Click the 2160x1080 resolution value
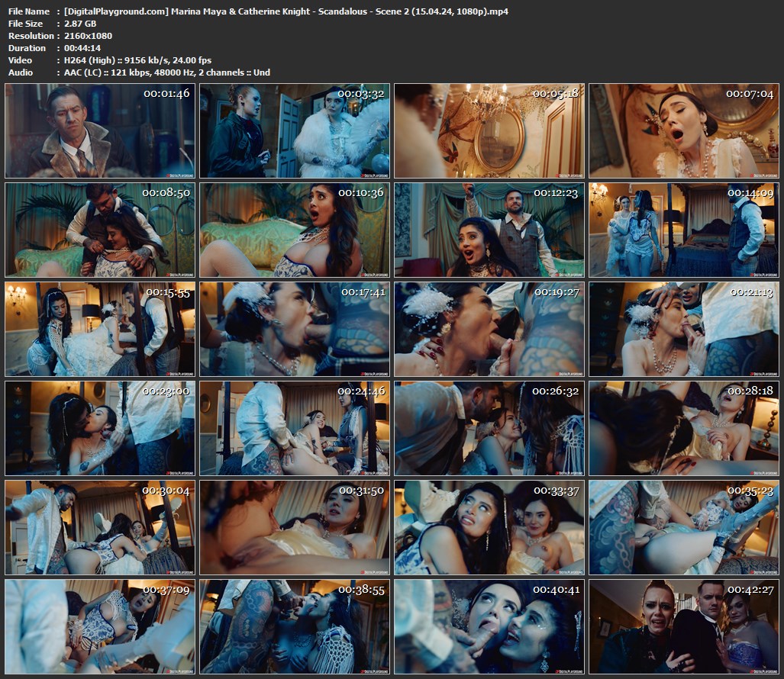Image resolution: width=784 pixels, height=679 pixels. [x=88, y=36]
